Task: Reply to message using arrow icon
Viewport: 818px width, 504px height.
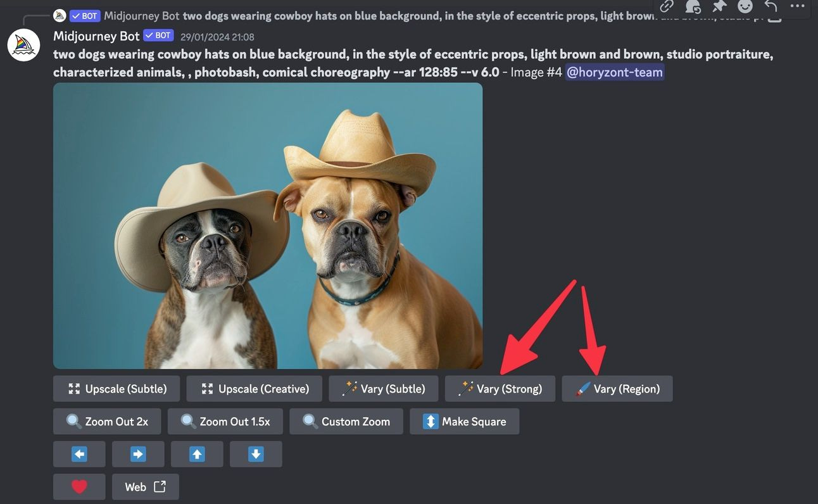Action: tap(771, 6)
